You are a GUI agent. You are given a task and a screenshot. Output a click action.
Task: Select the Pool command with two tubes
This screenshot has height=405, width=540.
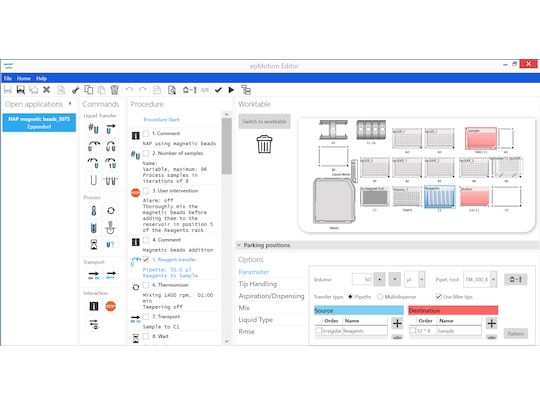click(x=111, y=146)
